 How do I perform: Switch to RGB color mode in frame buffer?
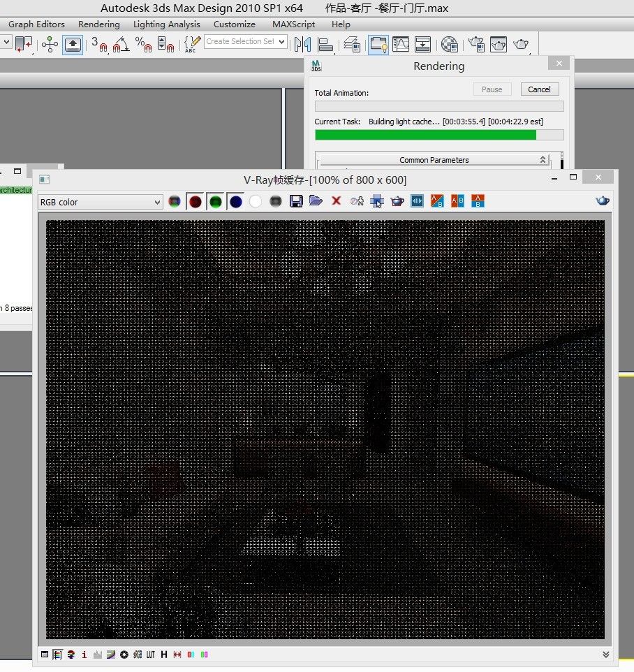point(175,201)
